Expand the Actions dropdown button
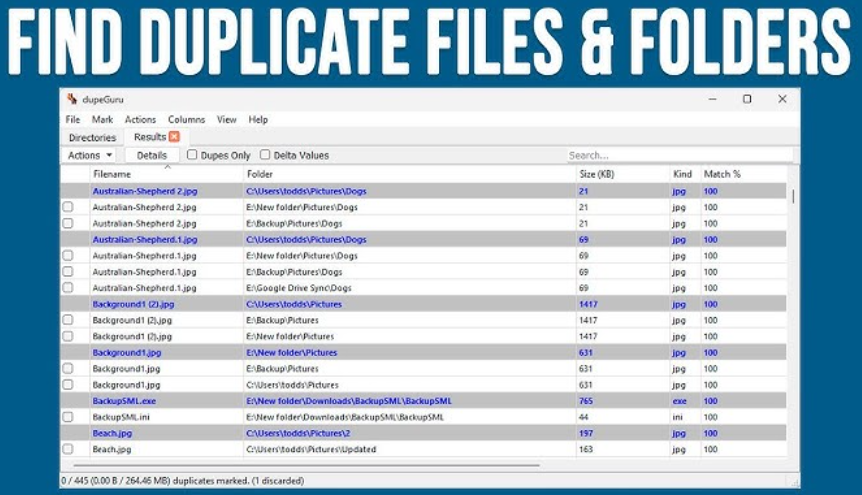Image resolution: width=862 pixels, height=495 pixels. [x=90, y=155]
